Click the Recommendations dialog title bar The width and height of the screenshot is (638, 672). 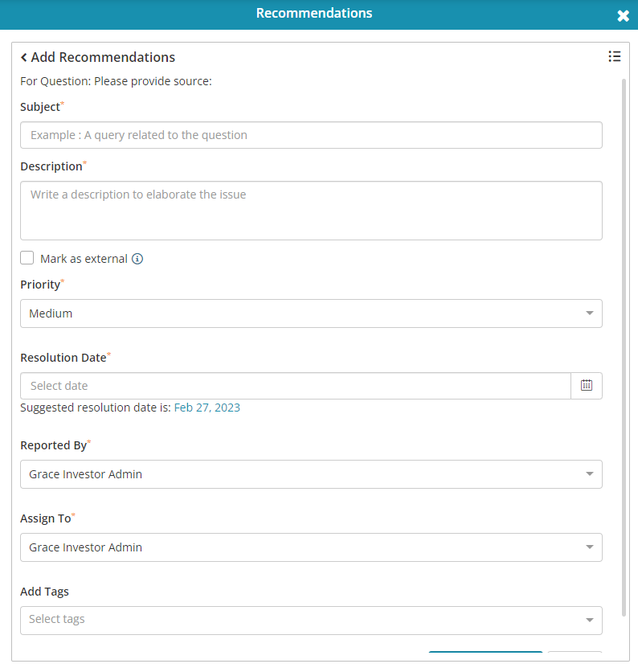click(x=314, y=14)
